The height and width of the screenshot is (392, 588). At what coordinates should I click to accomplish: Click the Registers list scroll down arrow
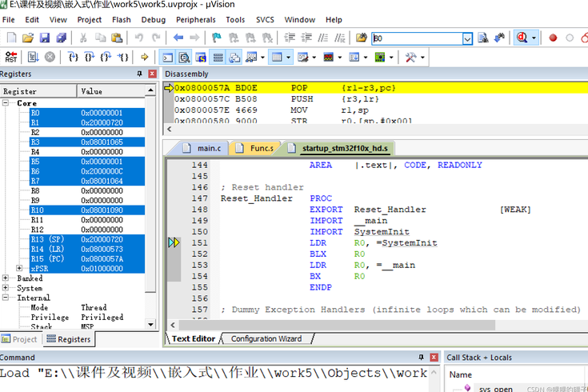150,325
